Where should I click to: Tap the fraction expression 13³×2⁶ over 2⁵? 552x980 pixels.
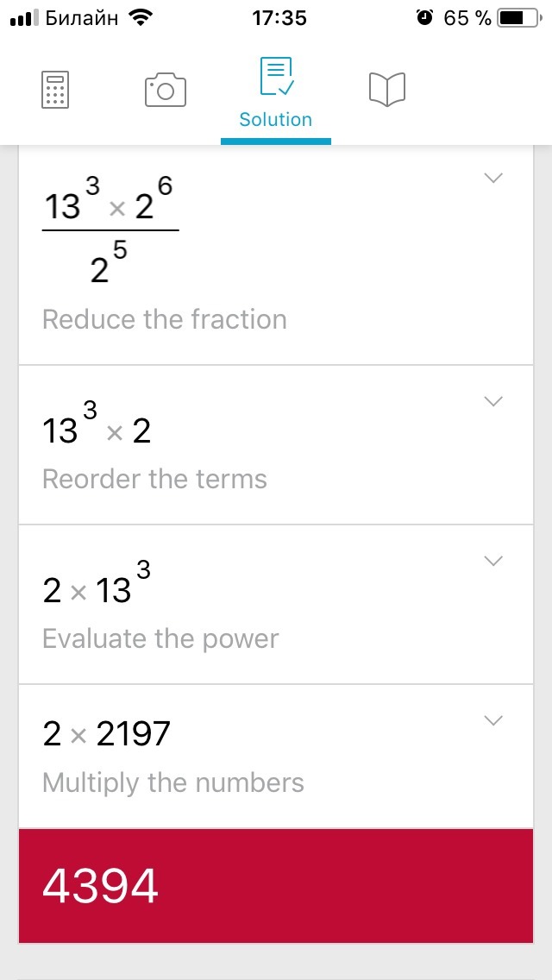(x=110, y=230)
